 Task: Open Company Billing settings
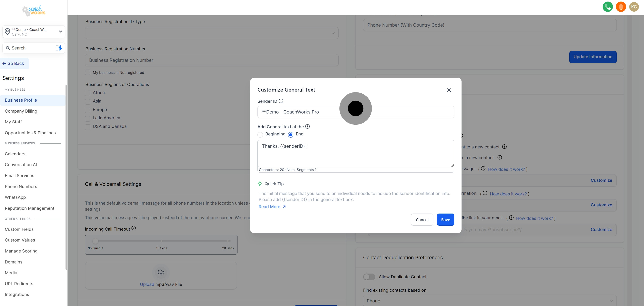coord(21,111)
